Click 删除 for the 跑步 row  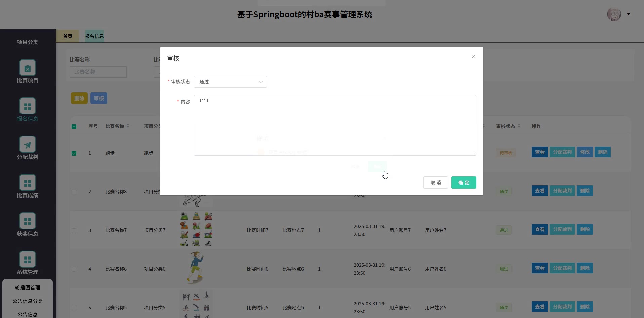tap(603, 152)
